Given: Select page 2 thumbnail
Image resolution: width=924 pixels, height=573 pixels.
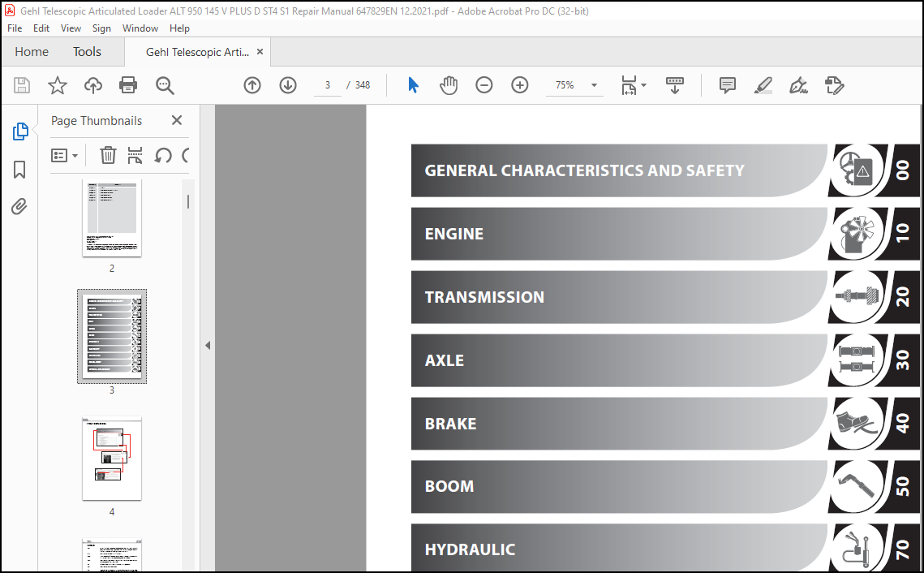Looking at the screenshot, I should tap(112, 218).
